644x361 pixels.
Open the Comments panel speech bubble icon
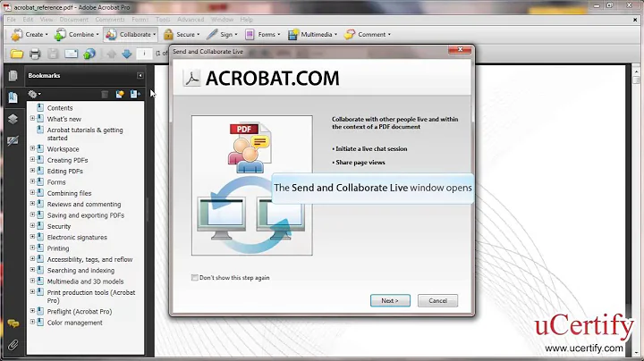[13, 323]
